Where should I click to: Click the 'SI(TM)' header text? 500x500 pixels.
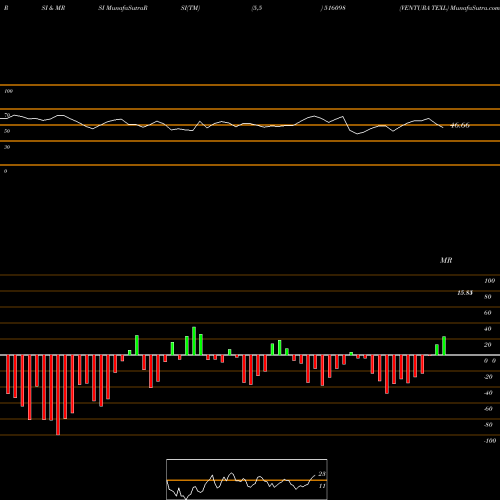190,8
